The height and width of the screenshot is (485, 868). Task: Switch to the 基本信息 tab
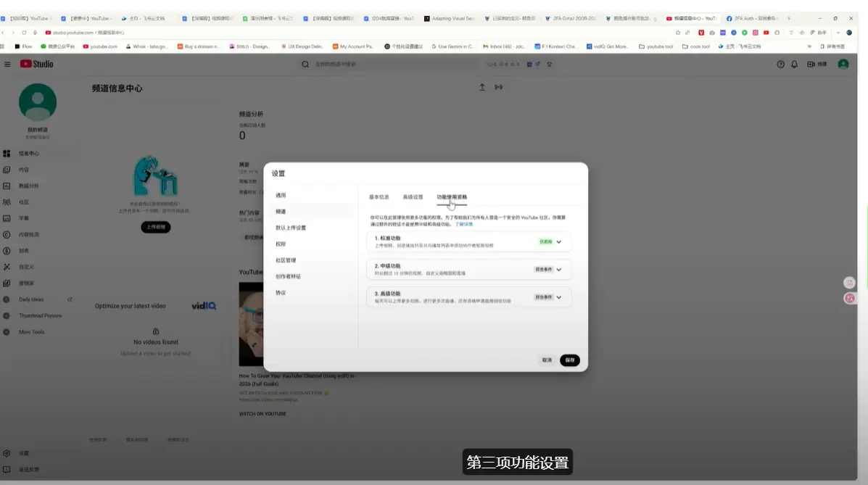(x=379, y=197)
